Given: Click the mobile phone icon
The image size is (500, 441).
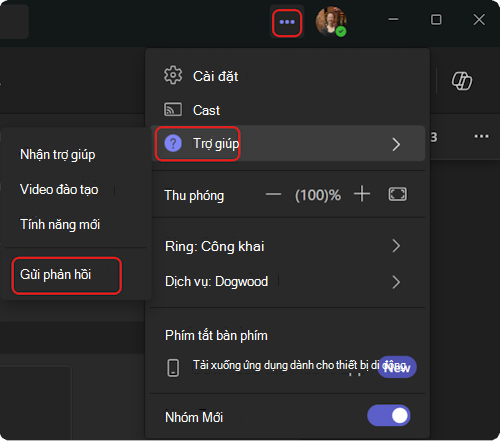Looking at the screenshot, I should tap(173, 368).
